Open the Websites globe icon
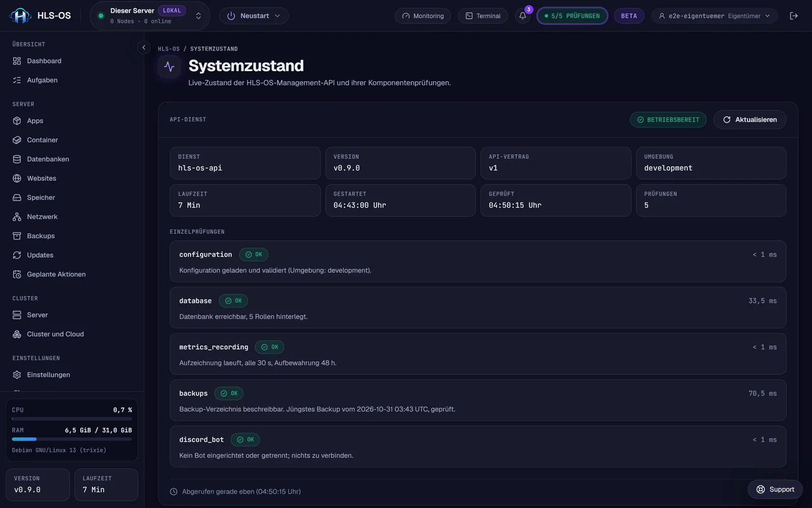The width and height of the screenshot is (812, 508). (x=17, y=178)
